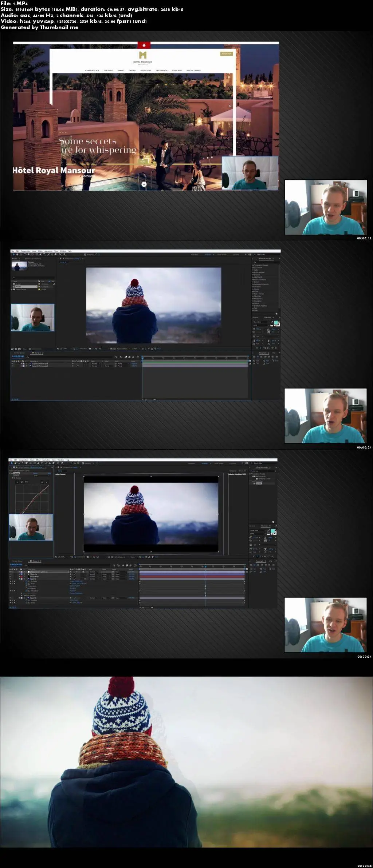Open the Effect menu in the 00:00:24 frame

pyautogui.click(x=40, y=251)
